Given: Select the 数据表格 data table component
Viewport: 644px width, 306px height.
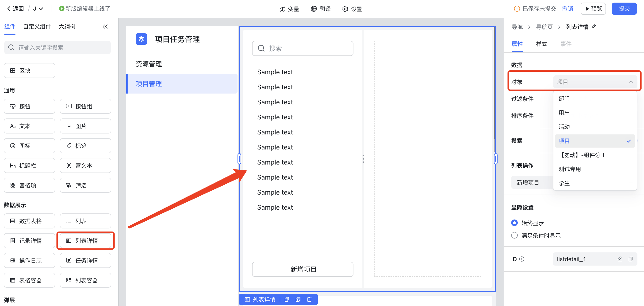Looking at the screenshot, I should [30, 221].
